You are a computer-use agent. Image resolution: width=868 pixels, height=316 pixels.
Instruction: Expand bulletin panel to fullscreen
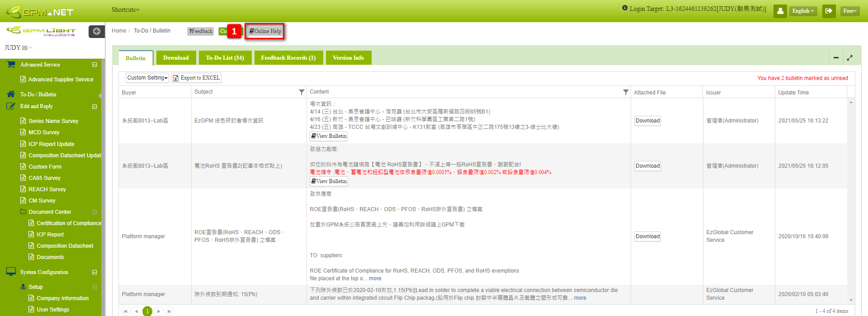[849, 58]
